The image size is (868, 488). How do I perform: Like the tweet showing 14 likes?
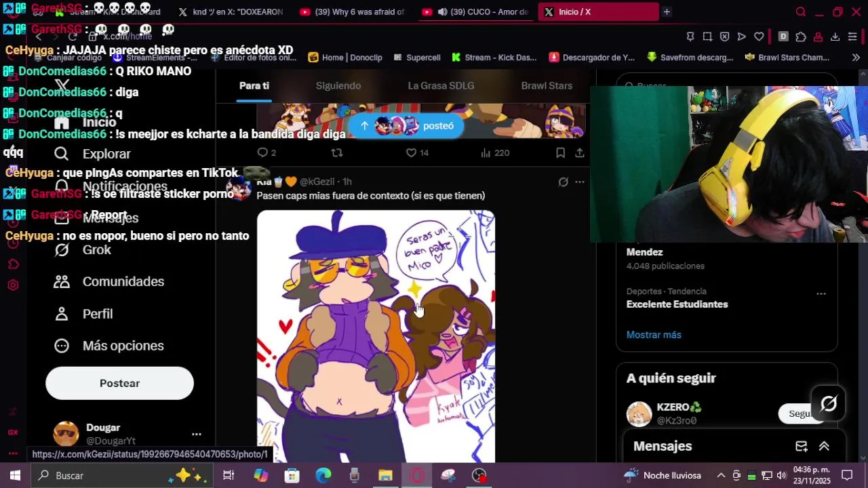417,153
